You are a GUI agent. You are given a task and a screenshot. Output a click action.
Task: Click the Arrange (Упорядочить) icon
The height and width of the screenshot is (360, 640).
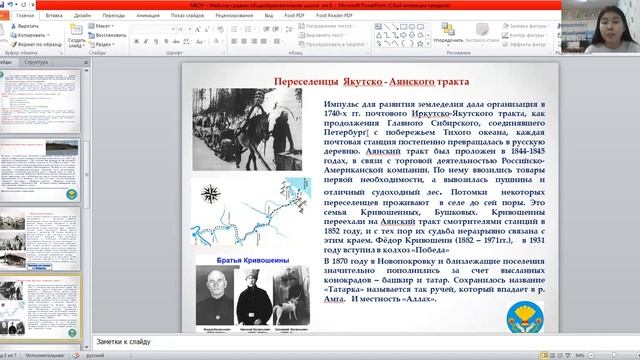pyautogui.click(x=448, y=29)
